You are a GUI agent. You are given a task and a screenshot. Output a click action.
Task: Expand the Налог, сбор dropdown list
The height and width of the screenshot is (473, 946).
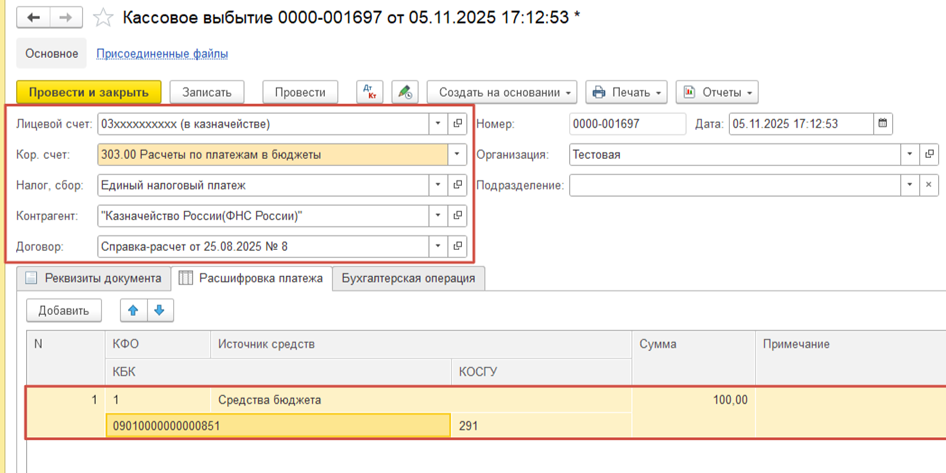(x=438, y=185)
